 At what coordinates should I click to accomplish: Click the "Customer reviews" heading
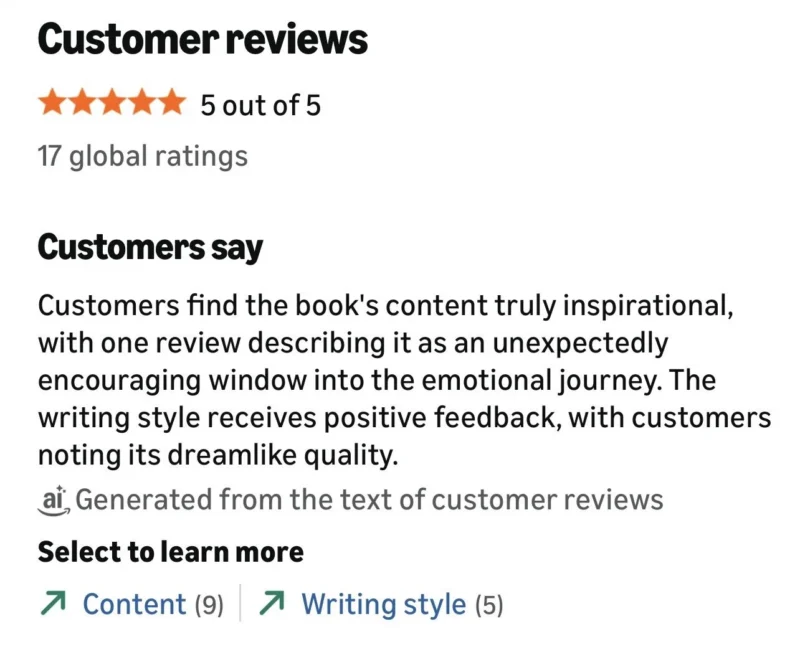[202, 40]
